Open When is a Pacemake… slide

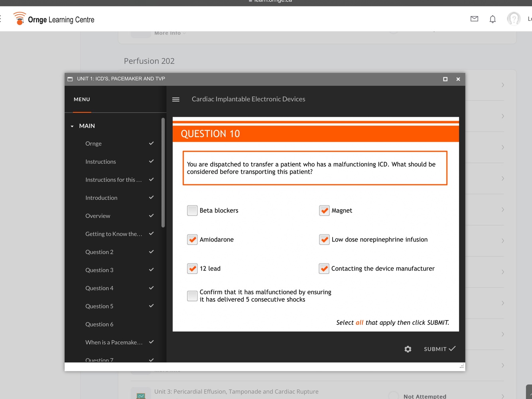pyautogui.click(x=116, y=342)
